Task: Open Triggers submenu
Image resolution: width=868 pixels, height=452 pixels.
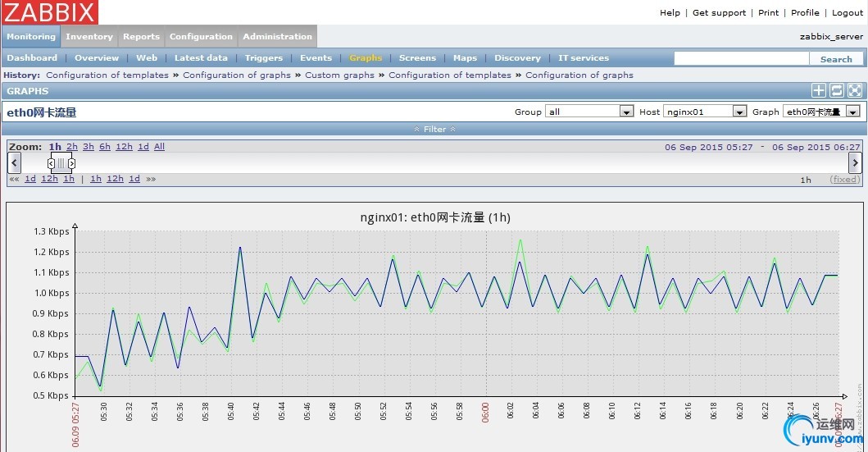Action: click(263, 57)
